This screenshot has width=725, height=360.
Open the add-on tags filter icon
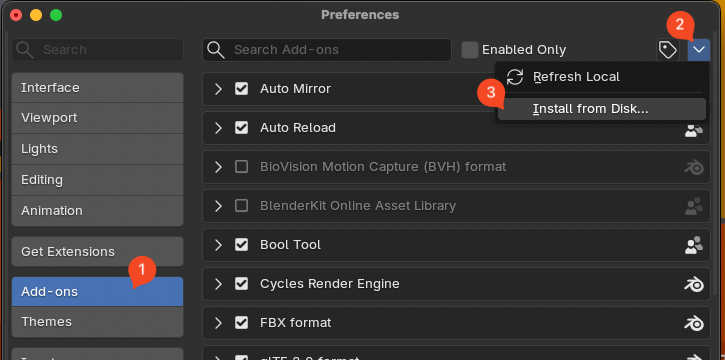pos(668,50)
